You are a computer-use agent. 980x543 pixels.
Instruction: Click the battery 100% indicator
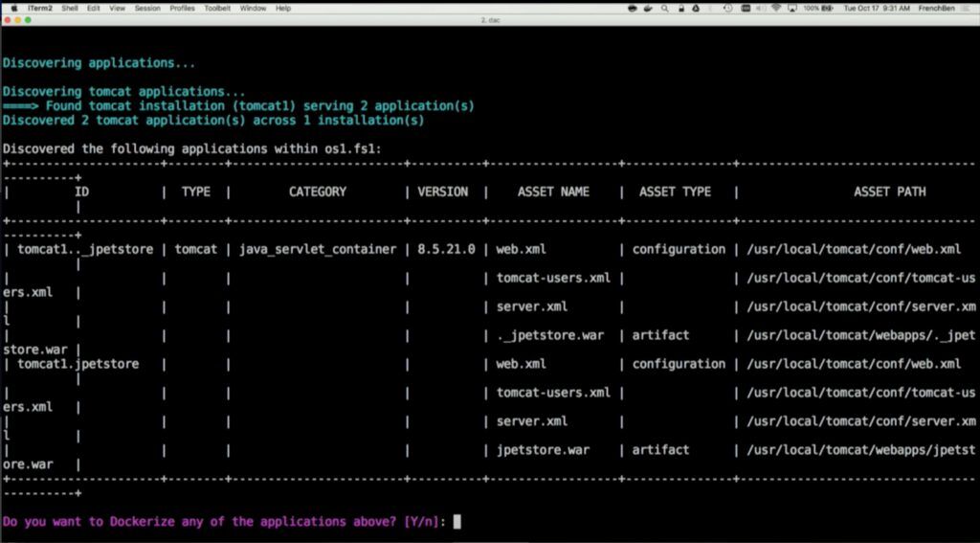(x=819, y=8)
